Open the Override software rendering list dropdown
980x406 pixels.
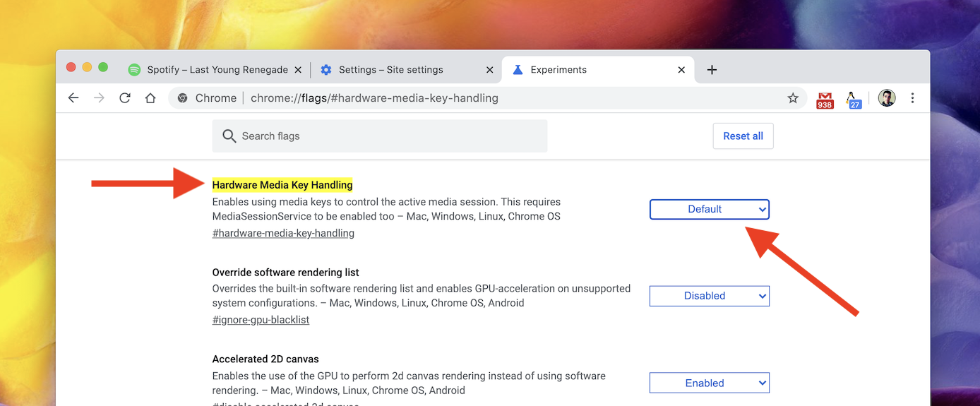(709, 296)
